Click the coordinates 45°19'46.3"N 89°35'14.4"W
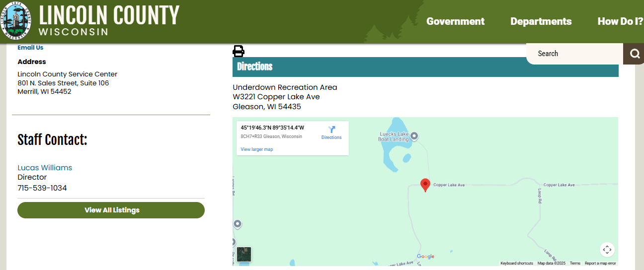Image resolution: width=644 pixels, height=270 pixels. (272, 128)
